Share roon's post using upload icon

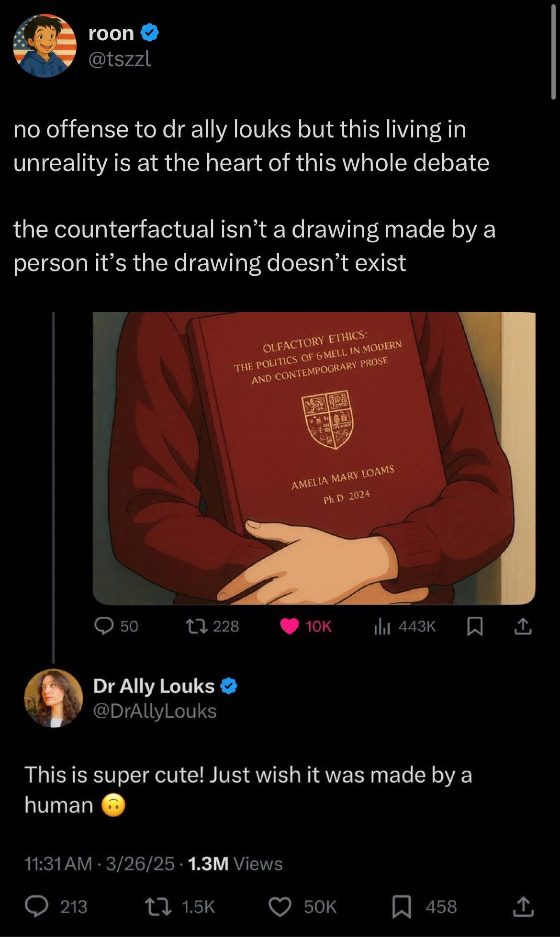point(523,626)
